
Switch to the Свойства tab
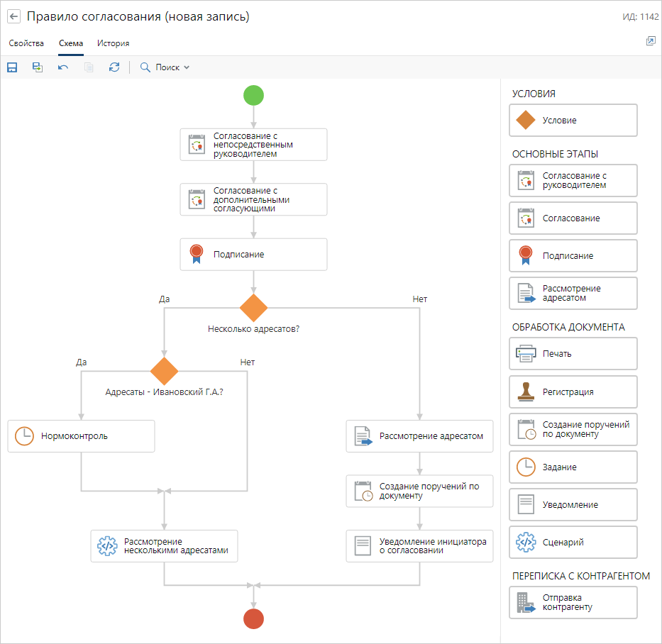26,43
